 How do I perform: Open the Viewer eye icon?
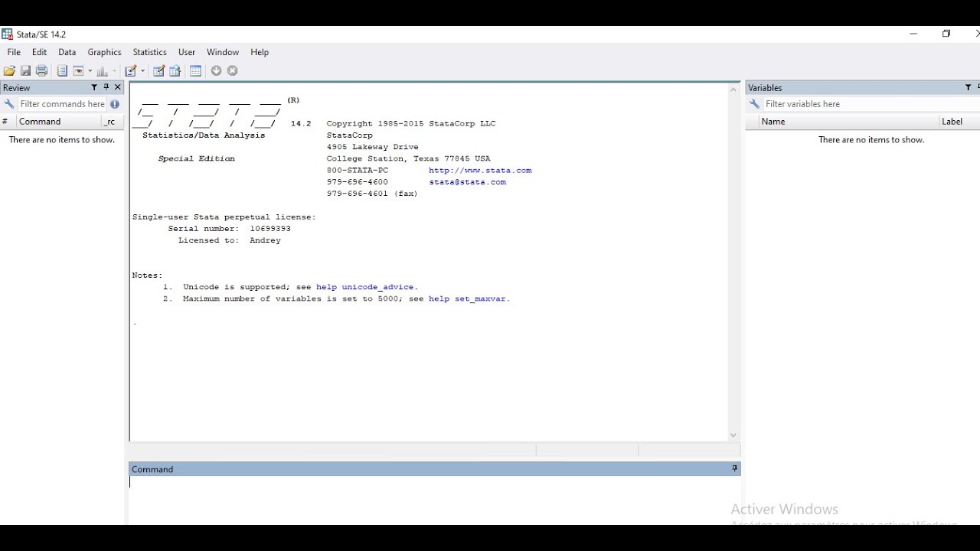click(x=78, y=71)
